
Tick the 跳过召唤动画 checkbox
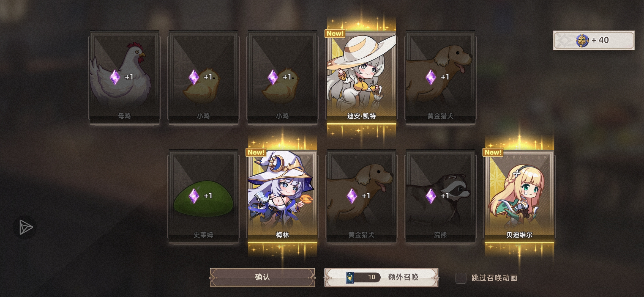(x=461, y=278)
